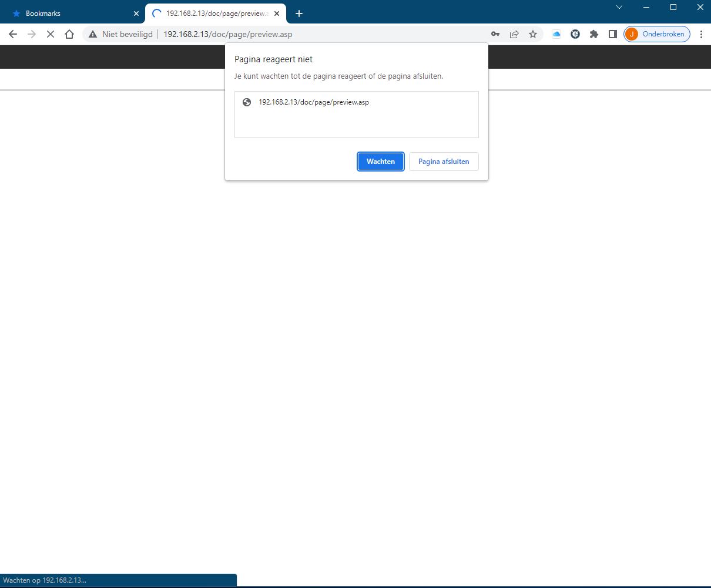Open Chrome three-dot menu
This screenshot has width=711, height=588.
click(x=702, y=34)
